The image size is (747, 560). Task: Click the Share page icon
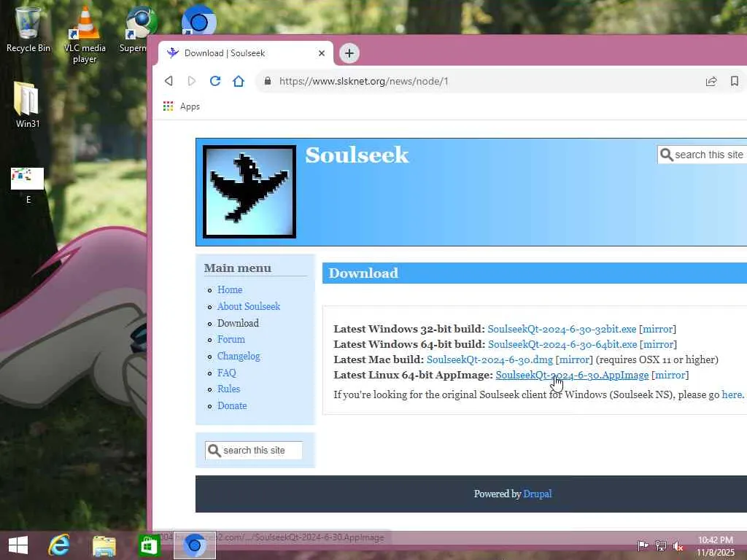click(x=711, y=81)
